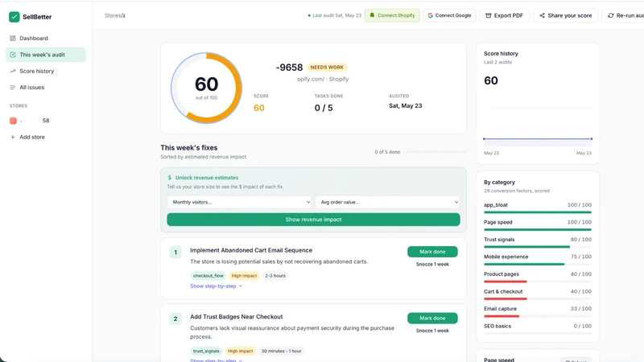Viewport: 644px width, 362px height.
Task: Click the 0 of 5 done progress bar
Action: [x=436, y=152]
